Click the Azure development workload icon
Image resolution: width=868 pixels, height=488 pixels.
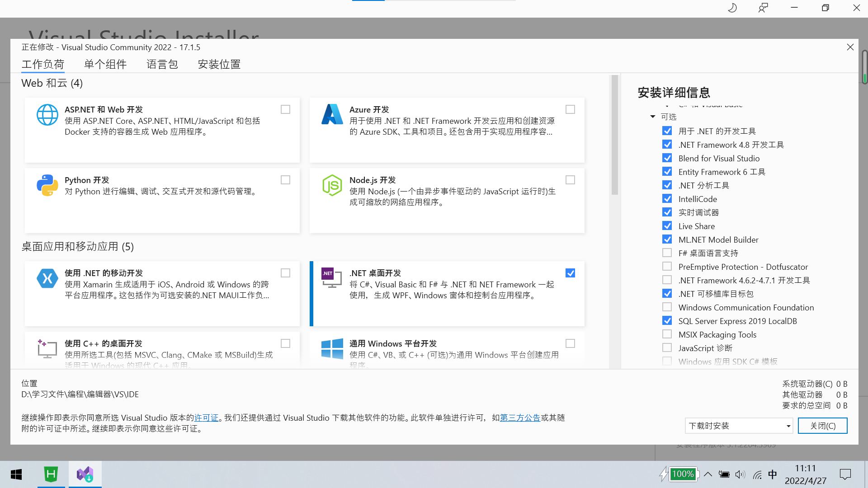coord(332,115)
